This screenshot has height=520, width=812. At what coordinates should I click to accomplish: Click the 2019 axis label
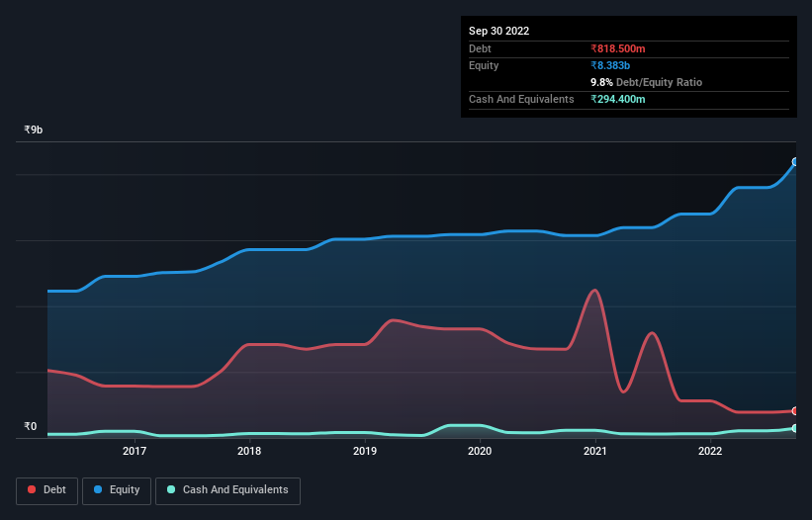pyautogui.click(x=365, y=451)
